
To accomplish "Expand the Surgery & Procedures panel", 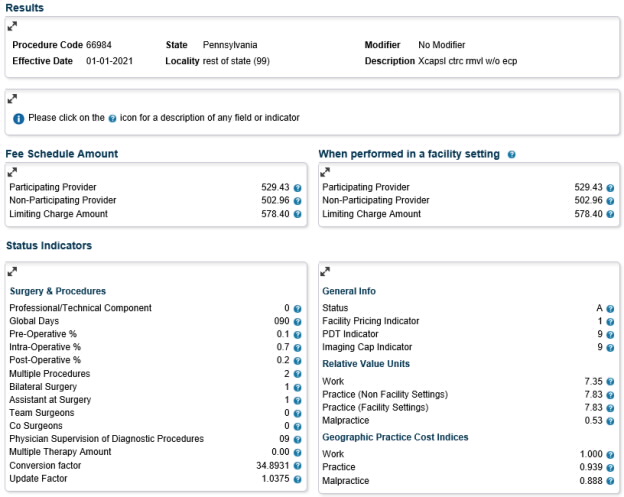I will (x=12, y=271).
